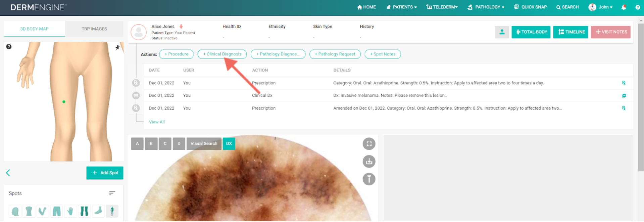Click the back chevron below the body map
The width and height of the screenshot is (644, 222).
[x=8, y=173]
